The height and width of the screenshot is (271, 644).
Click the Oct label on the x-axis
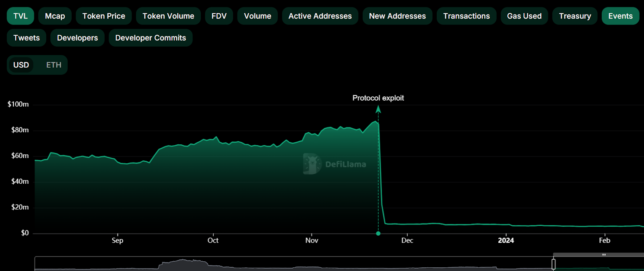213,240
